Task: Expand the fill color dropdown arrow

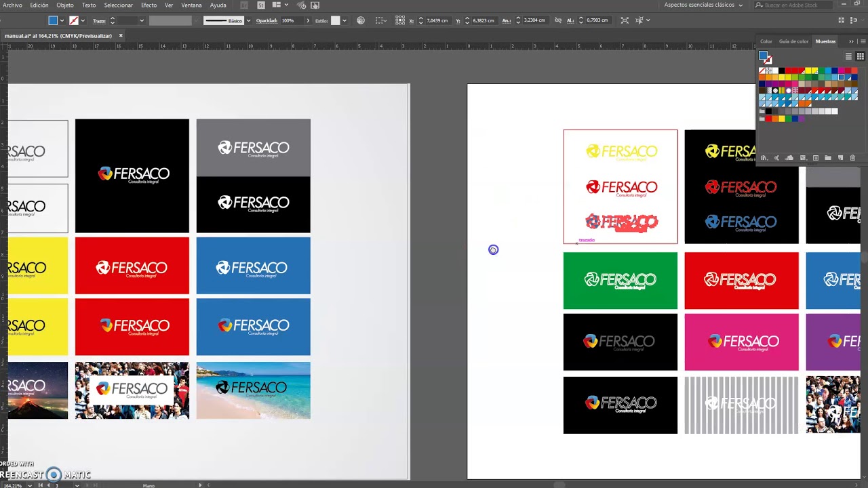Action: click(62, 20)
